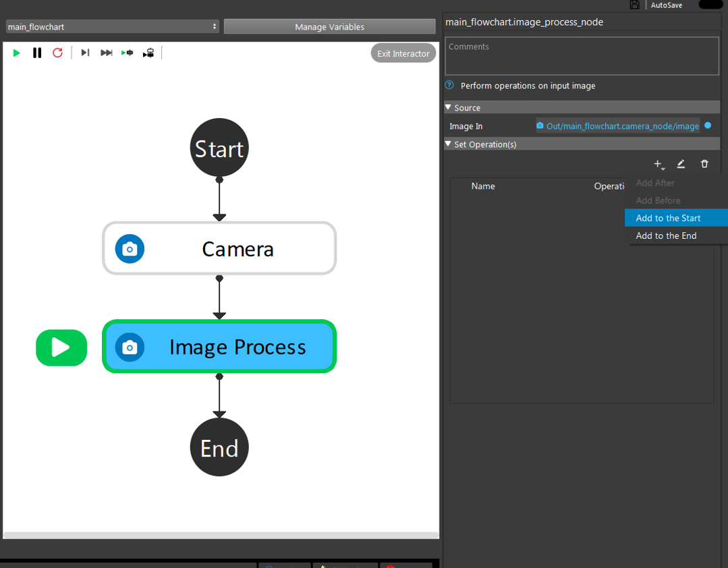This screenshot has width=728, height=568.
Task: Open the main_flowchart dropdown
Action: pos(112,27)
